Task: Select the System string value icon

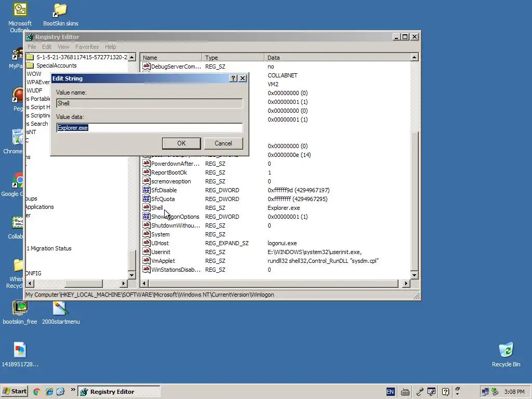Action: click(x=146, y=234)
